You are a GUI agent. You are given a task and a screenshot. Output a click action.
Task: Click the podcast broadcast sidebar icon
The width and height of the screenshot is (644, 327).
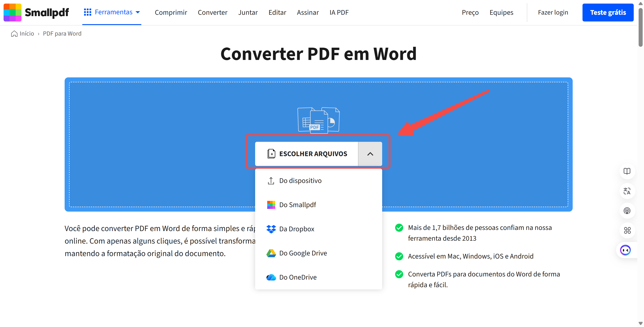pyautogui.click(x=627, y=211)
